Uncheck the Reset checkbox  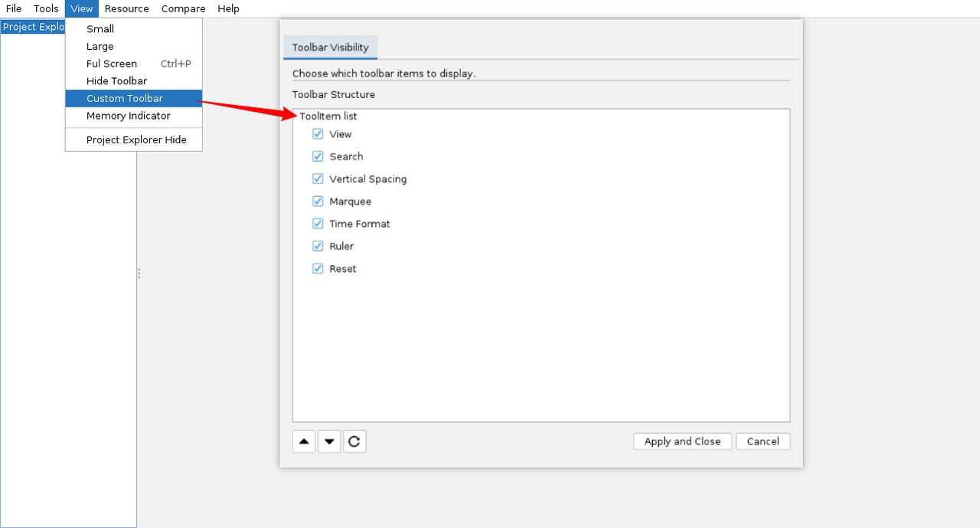[x=318, y=269]
